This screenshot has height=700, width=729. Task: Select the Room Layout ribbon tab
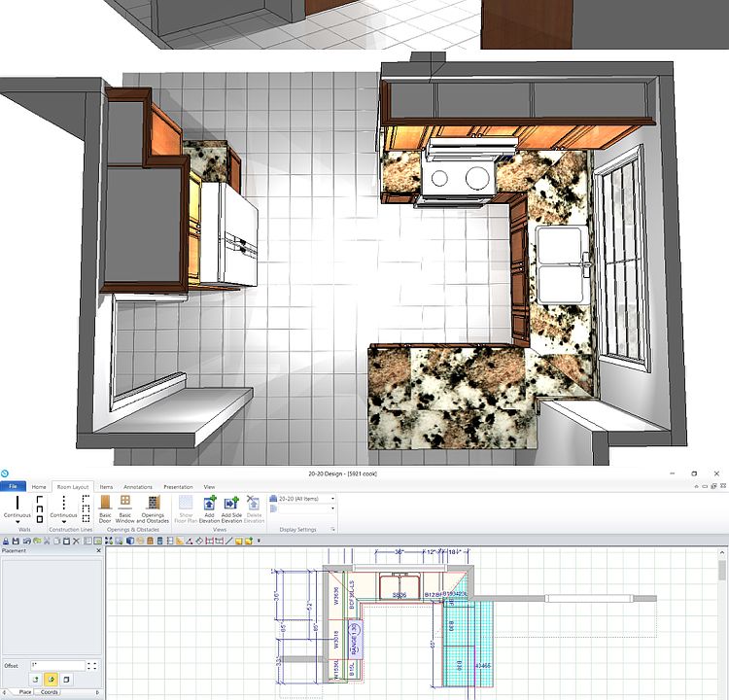tap(73, 487)
